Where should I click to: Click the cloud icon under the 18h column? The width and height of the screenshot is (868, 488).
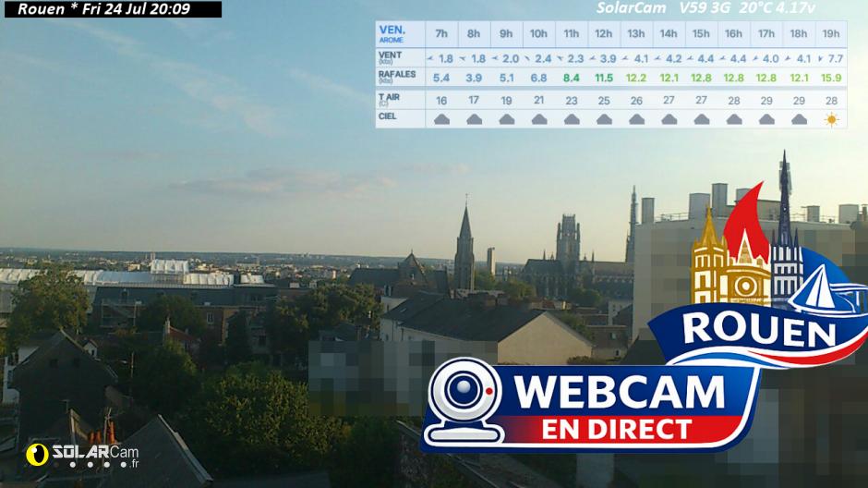[x=799, y=119]
